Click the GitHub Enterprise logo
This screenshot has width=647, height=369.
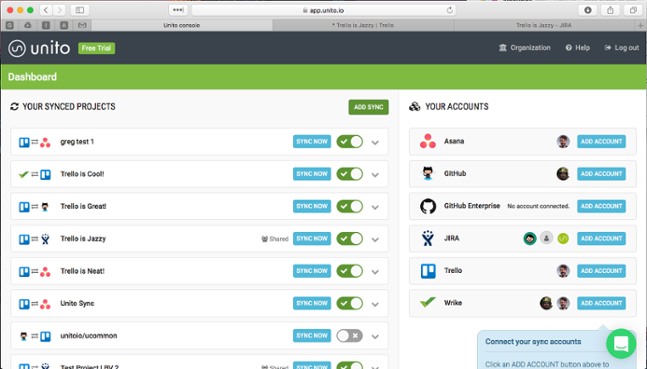tap(428, 206)
